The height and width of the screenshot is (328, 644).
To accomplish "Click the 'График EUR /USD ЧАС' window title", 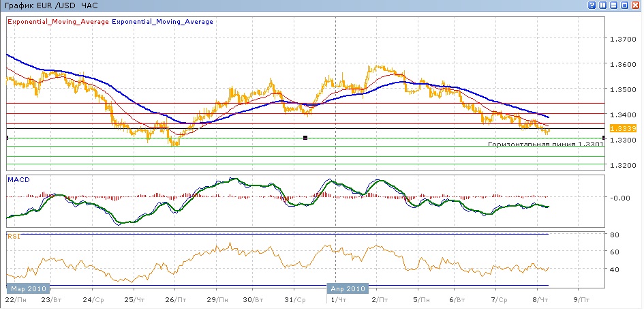I will click(50, 5).
